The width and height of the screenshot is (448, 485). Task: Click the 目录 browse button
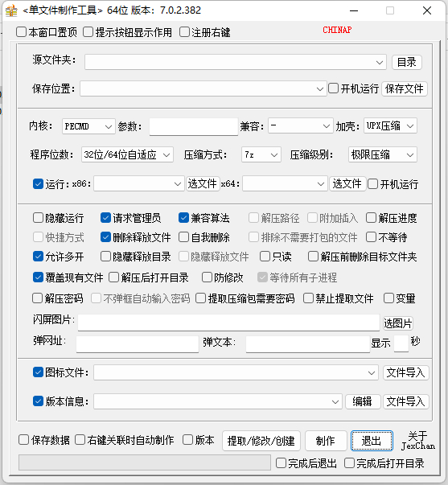point(406,62)
